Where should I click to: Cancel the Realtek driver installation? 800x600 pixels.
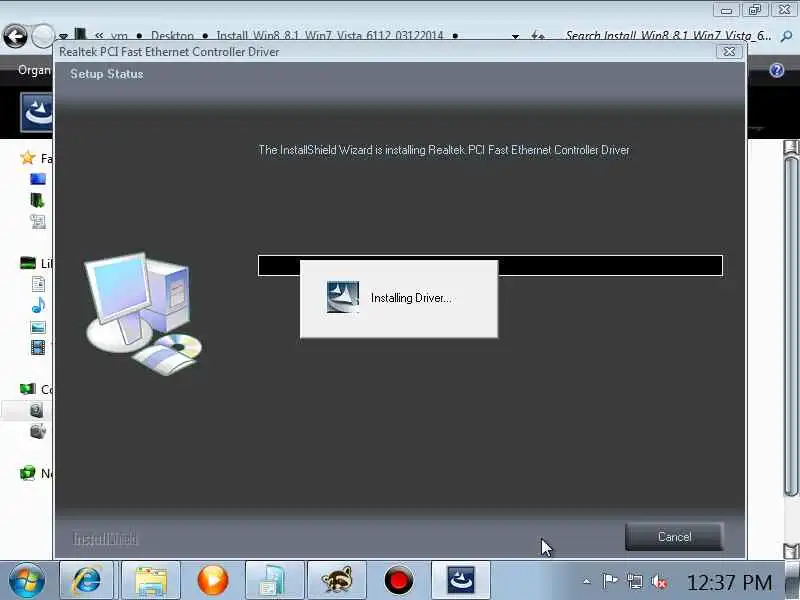pos(674,537)
